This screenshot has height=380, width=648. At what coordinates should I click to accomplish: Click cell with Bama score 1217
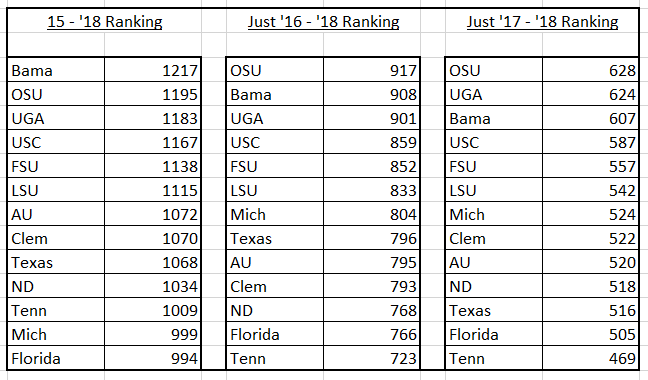(152, 70)
